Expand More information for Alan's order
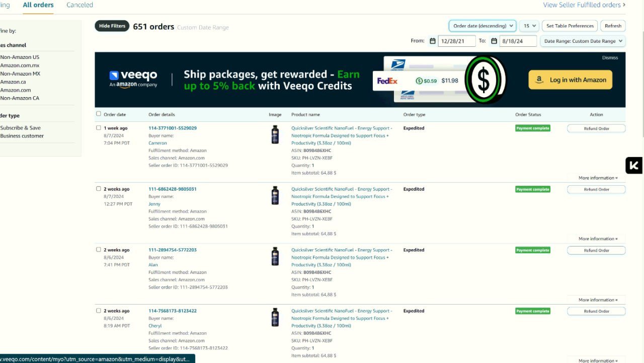Image resolution: width=644 pixels, height=363 pixels. tap(598, 300)
